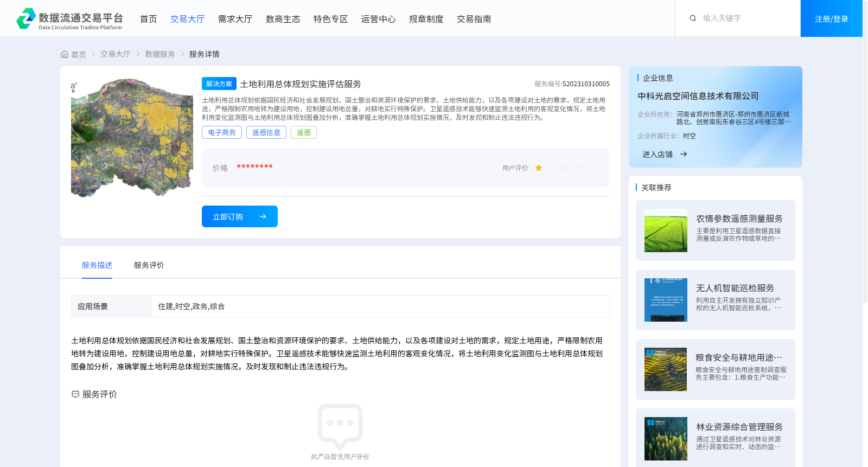Screen dimensions: 868x467
Task: Select 特色专区 in the top menu
Action: coord(331,19)
